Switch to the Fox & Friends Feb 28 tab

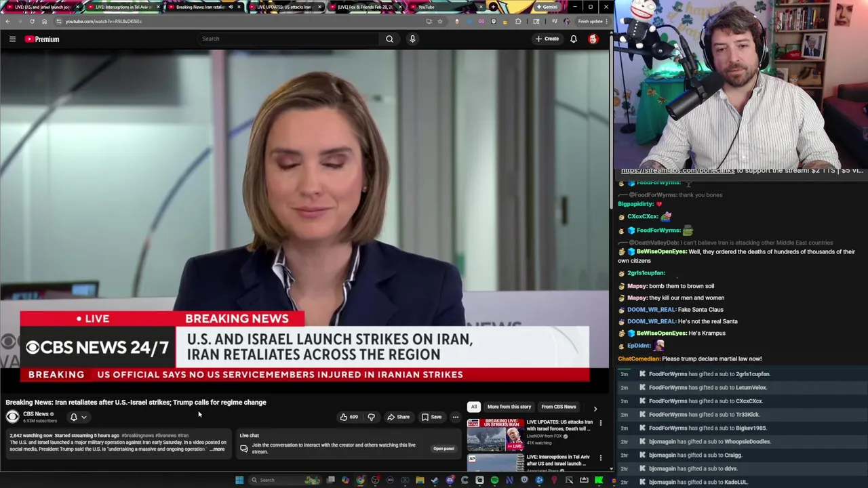tap(366, 7)
